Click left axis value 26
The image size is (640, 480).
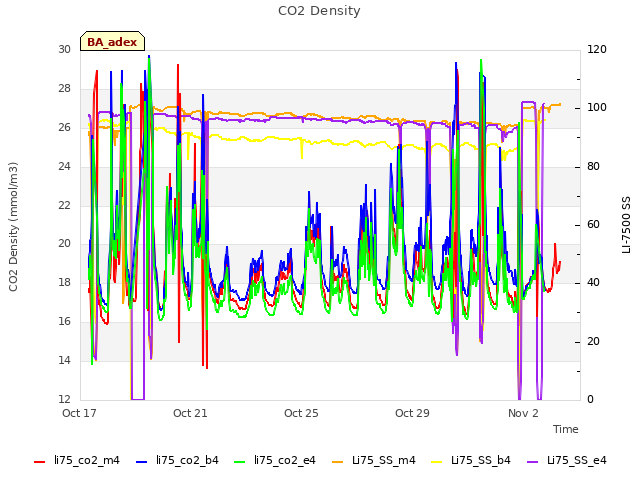point(64,127)
